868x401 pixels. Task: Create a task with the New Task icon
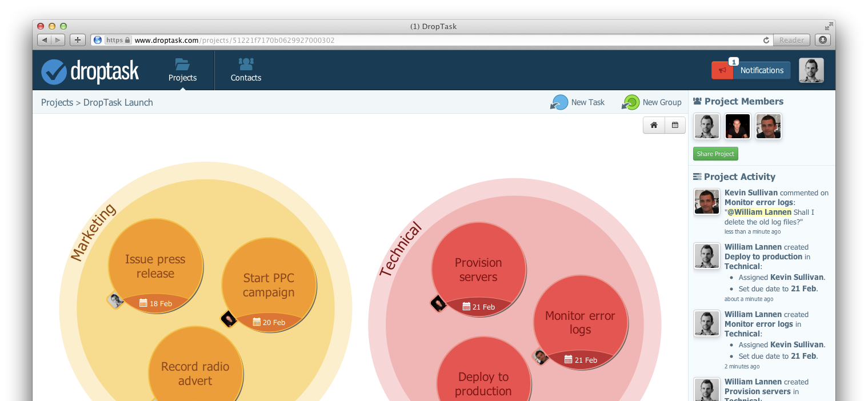click(558, 102)
